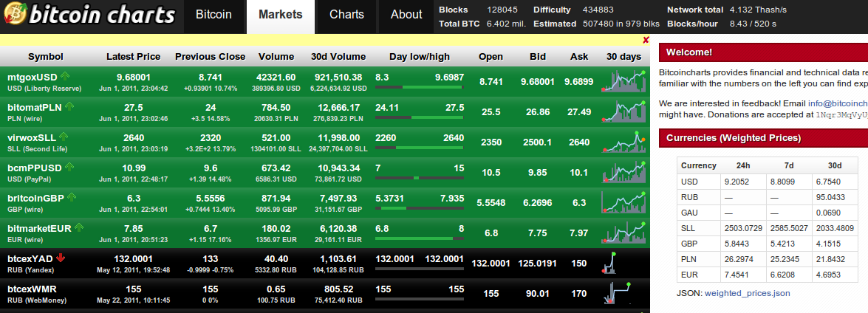Click green up arrow beside bcmPPUSD
Viewport: 868px width, 313px height.
(69, 166)
